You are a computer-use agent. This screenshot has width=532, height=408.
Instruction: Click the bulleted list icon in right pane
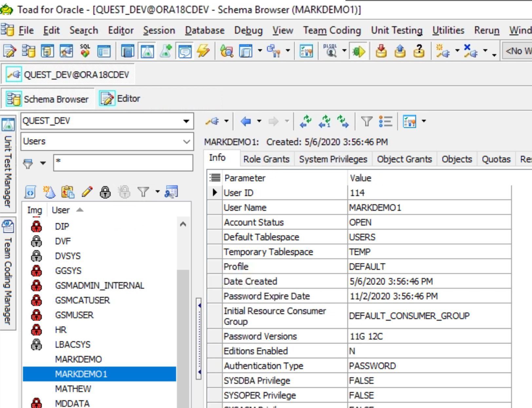[386, 121]
